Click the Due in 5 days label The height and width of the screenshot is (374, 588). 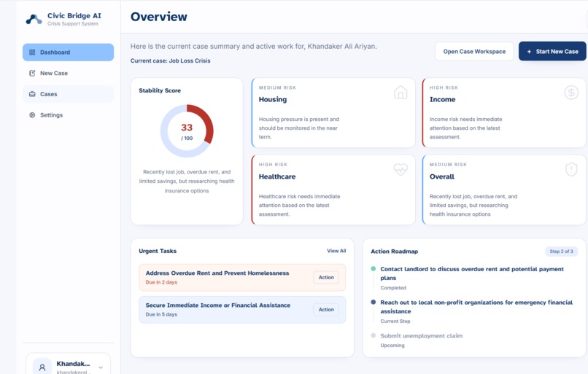coord(161,314)
